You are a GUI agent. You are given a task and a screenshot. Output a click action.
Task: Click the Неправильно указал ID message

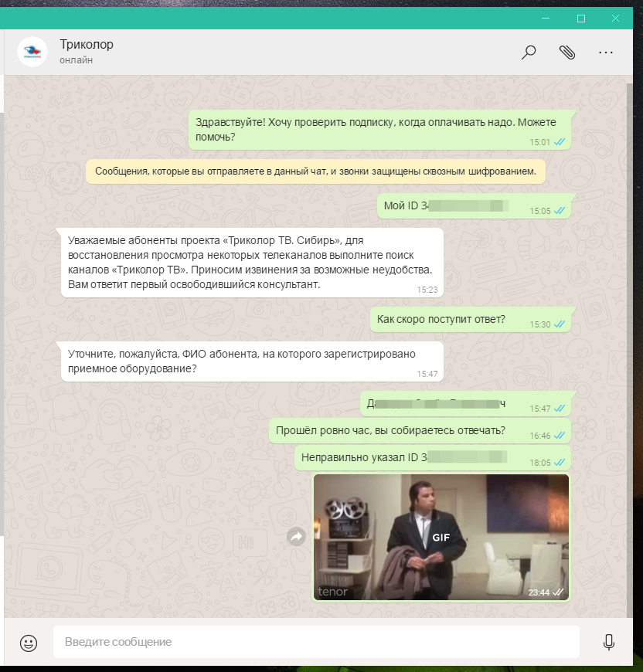click(433, 458)
